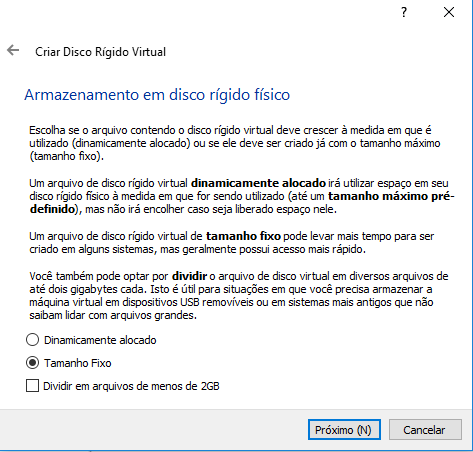Click the Criar Disco Rígido Virtual title

click(x=101, y=52)
